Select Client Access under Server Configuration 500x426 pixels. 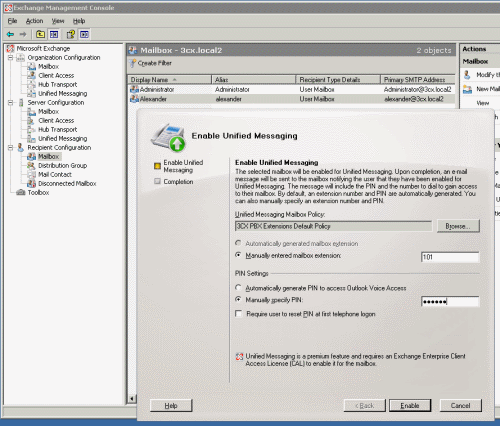coord(56,121)
